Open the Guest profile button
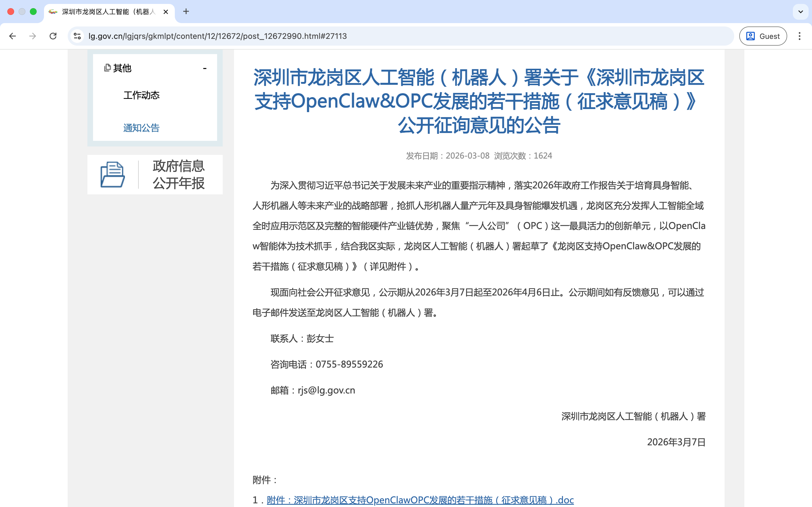Image resolution: width=812 pixels, height=507 pixels. [x=763, y=36]
